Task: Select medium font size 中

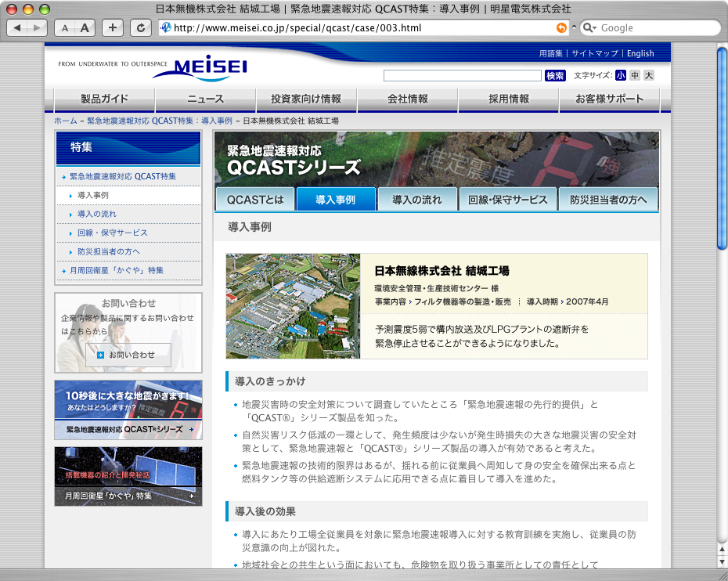Action: [x=634, y=76]
